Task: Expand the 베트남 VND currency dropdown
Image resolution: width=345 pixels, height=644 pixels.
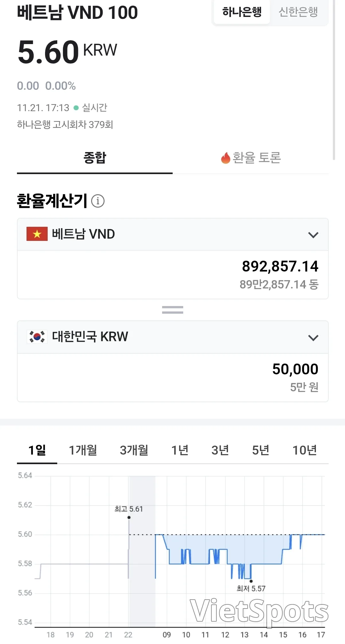Action: coord(173,234)
